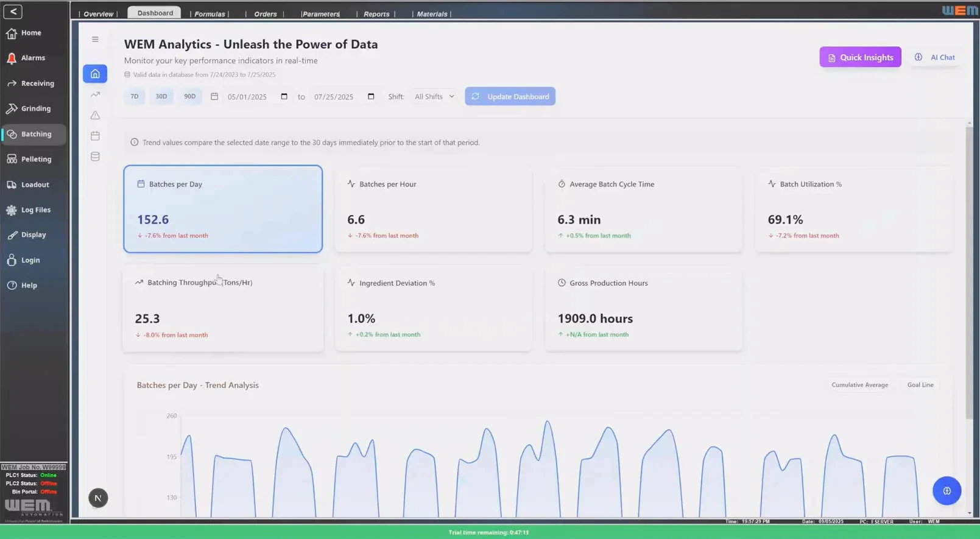Open the warning triangle icon in analytics sidebar
Screen dimensions: 980x539
(95, 115)
